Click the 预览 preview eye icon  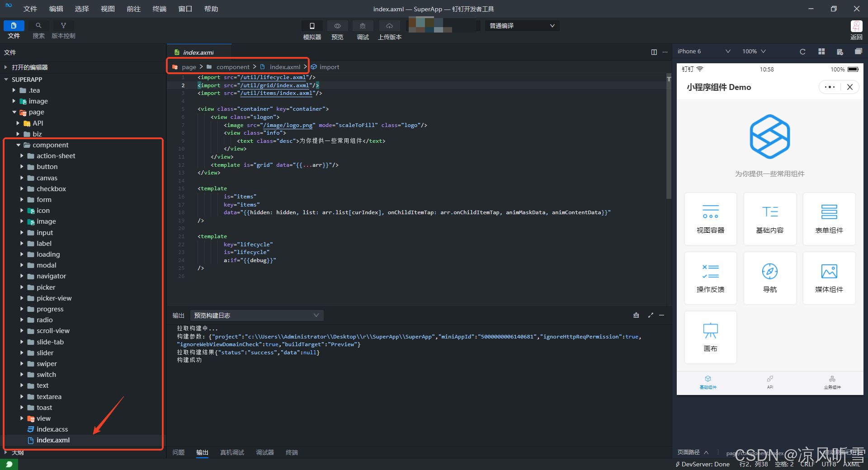click(x=337, y=26)
